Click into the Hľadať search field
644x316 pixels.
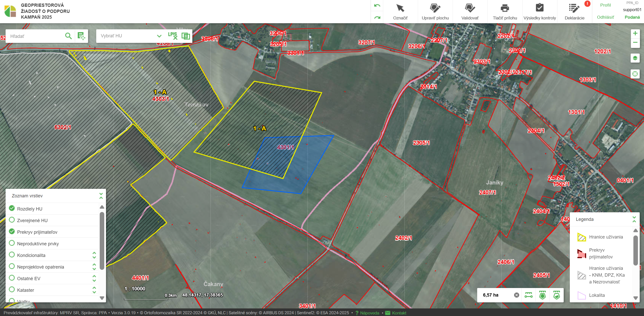(35, 36)
